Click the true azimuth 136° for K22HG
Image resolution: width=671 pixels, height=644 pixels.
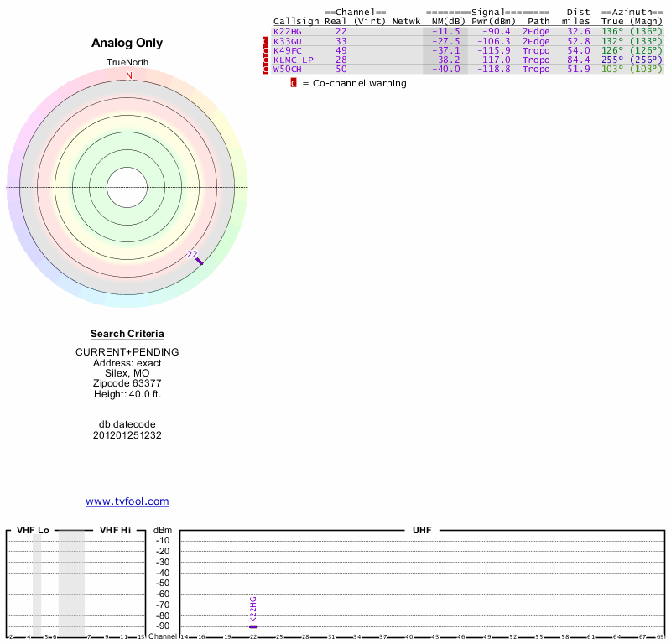[612, 32]
